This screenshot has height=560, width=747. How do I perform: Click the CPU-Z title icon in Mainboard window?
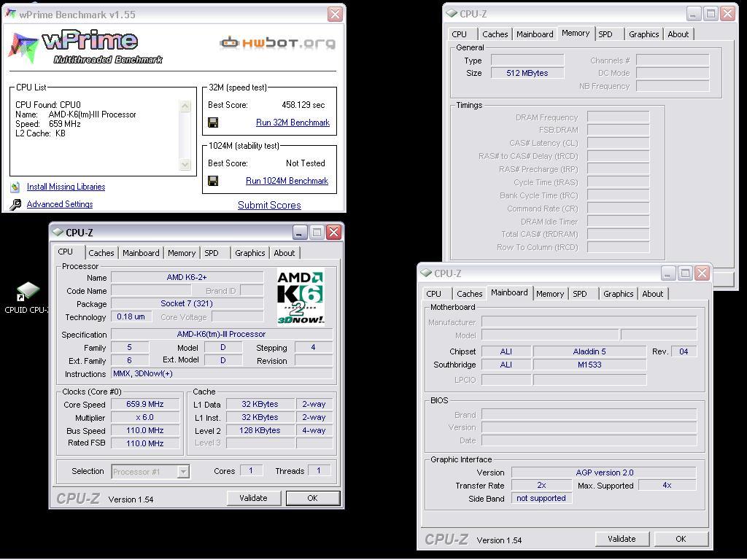pyautogui.click(x=425, y=273)
